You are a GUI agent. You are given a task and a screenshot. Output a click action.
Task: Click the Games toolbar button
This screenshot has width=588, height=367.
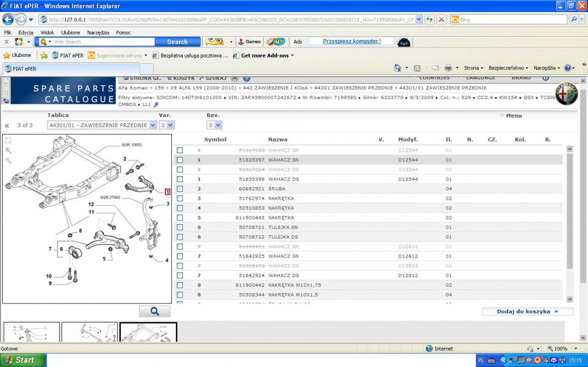click(x=250, y=42)
